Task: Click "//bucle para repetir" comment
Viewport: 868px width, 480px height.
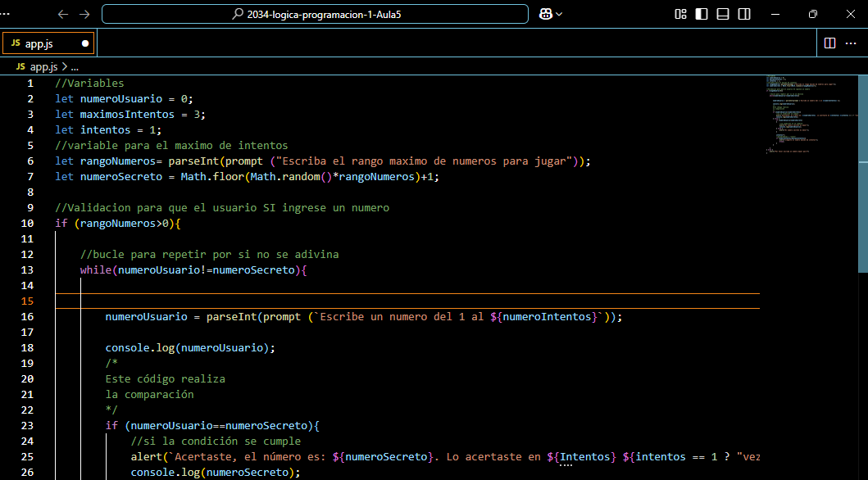Action: click(x=209, y=255)
